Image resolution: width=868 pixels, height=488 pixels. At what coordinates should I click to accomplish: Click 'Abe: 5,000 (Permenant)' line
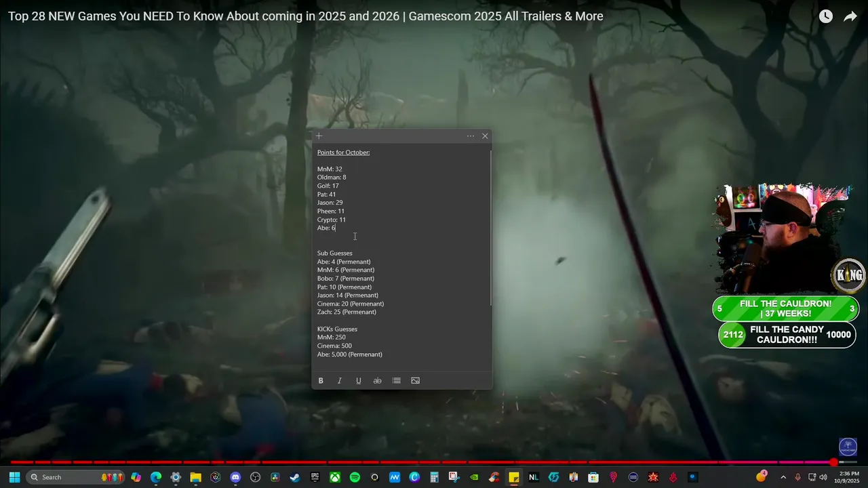350,354
